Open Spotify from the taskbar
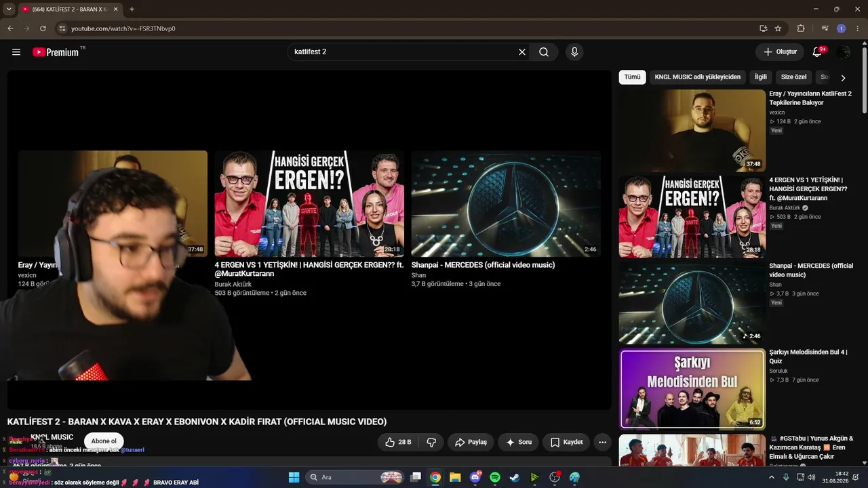 pos(495,477)
